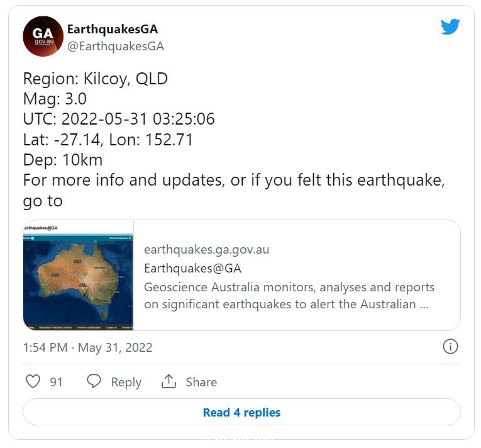The height and width of the screenshot is (448, 481).
Task: Open the EarthquakesGA profile avatar
Action: tap(43, 36)
